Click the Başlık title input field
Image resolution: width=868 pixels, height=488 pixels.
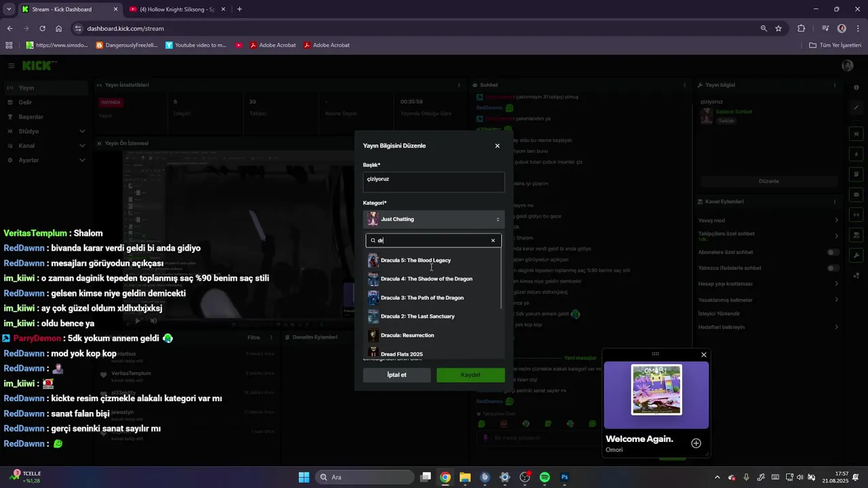tap(434, 182)
